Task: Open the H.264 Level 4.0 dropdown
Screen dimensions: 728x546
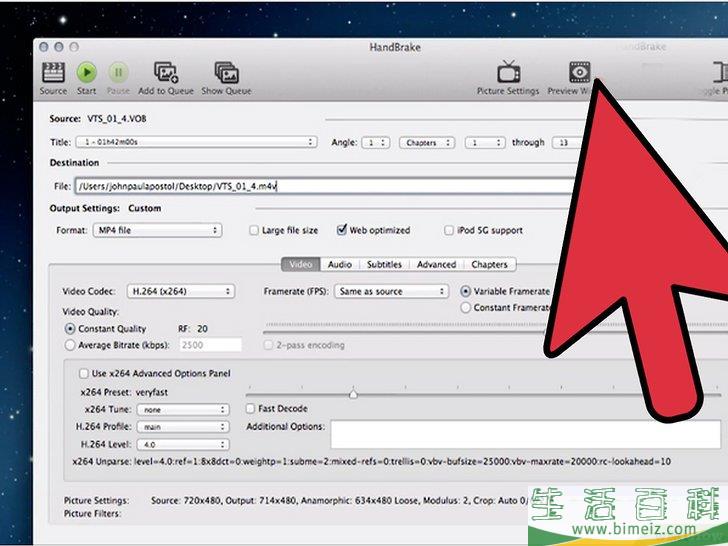Action: pos(183,444)
